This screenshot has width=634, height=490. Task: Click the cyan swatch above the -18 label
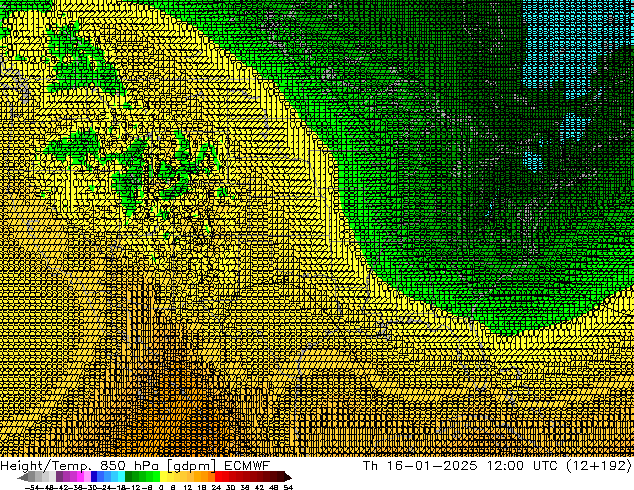[121, 477]
